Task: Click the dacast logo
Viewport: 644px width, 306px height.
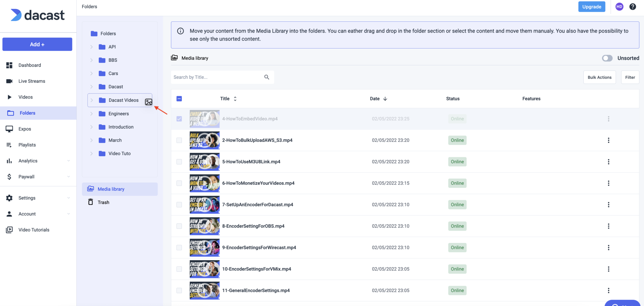Action: pos(37,15)
